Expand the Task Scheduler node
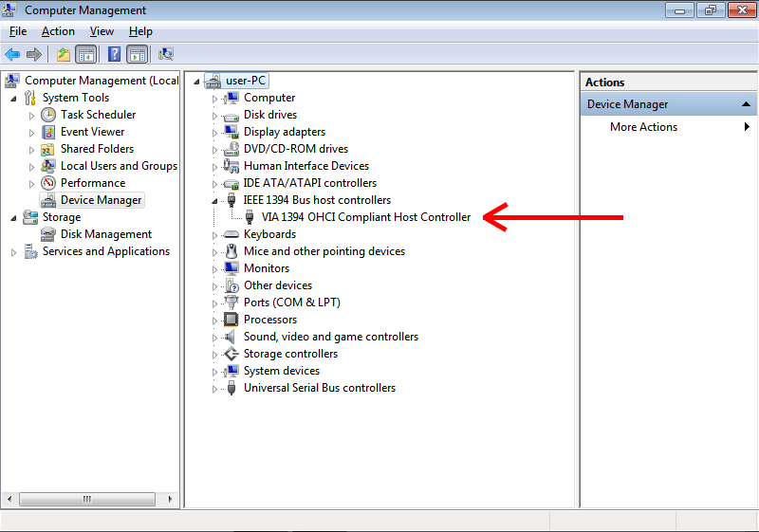Image resolution: width=759 pixels, height=532 pixels. pos(31,116)
